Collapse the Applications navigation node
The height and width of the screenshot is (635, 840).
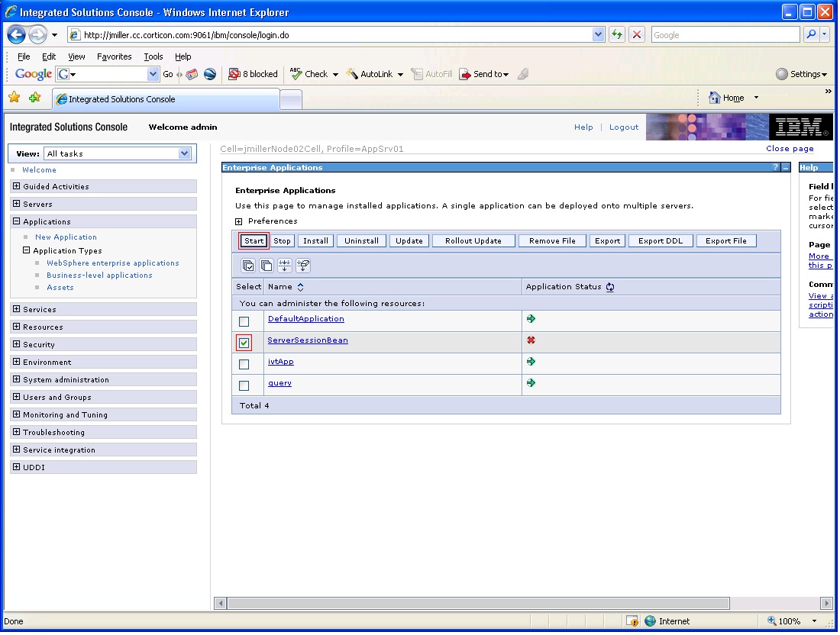coord(16,221)
